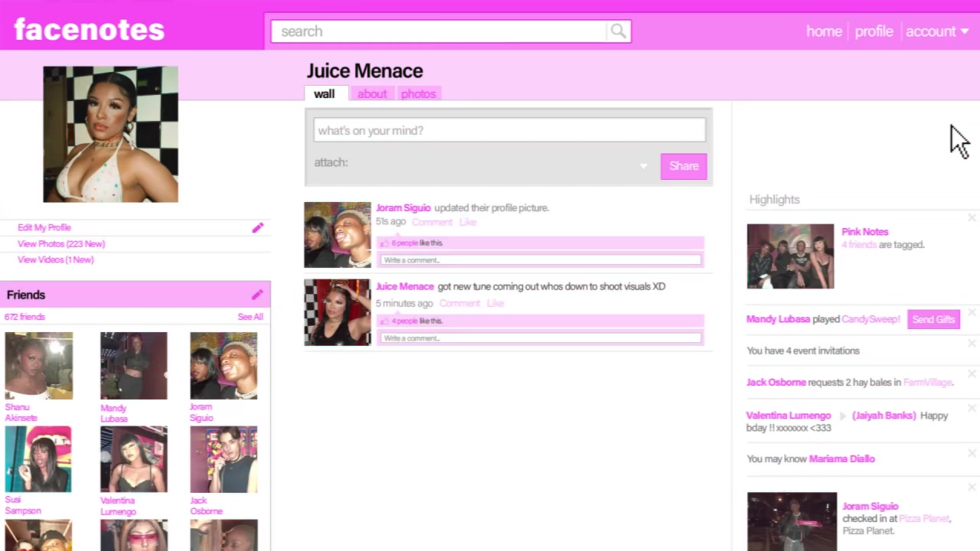This screenshot has width=980, height=551.
Task: Click See All friends link
Action: point(250,317)
